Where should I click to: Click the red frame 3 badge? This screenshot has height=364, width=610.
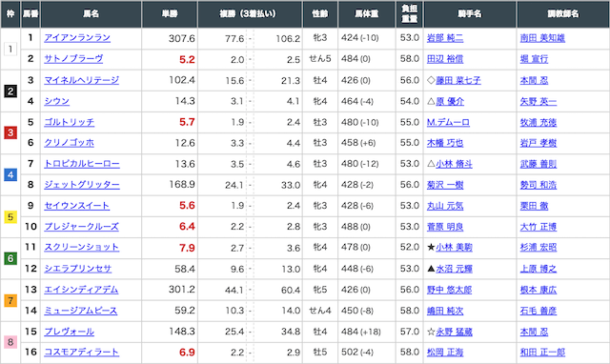click(10, 132)
